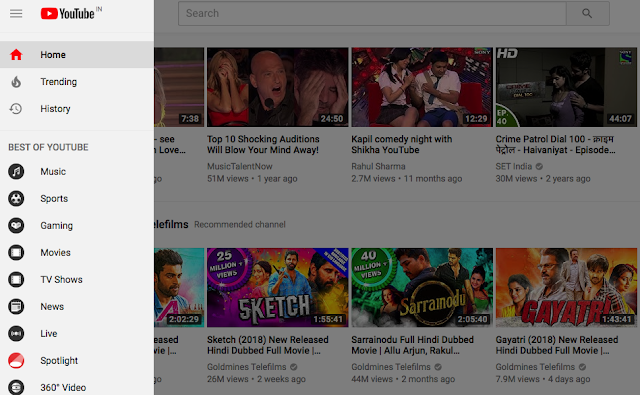Image resolution: width=640 pixels, height=395 pixels.
Task: Click the YouTube logo
Action: click(68, 13)
